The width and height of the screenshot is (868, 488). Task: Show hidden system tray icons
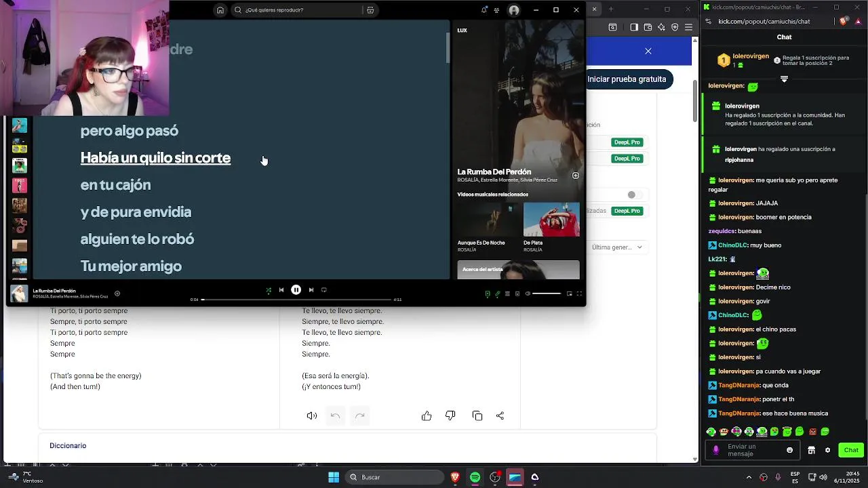[x=749, y=477]
